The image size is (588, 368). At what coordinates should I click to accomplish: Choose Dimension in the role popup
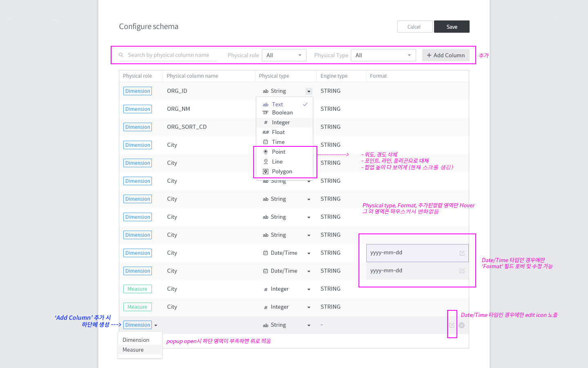pos(140,340)
